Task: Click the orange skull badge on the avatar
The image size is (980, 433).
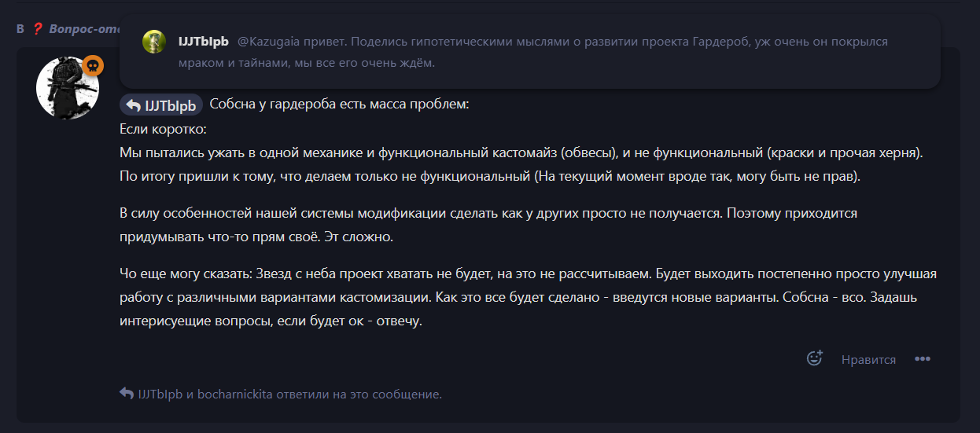Action: [93, 65]
